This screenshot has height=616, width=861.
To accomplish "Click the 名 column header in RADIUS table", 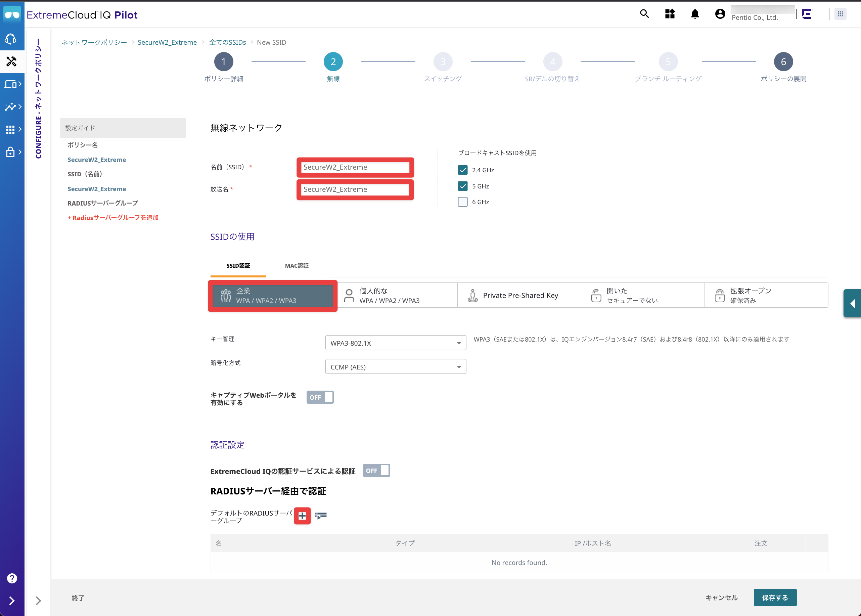I will coord(218,543).
